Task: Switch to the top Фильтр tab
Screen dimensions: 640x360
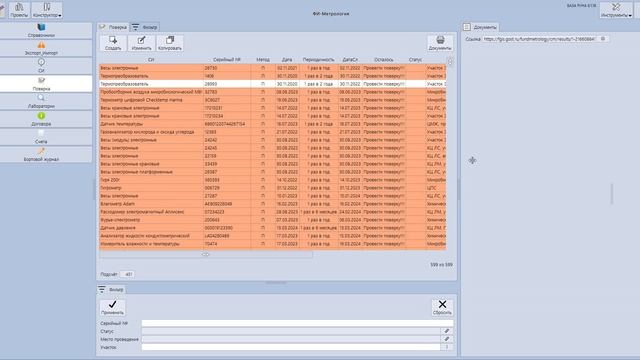Action: (x=145, y=27)
